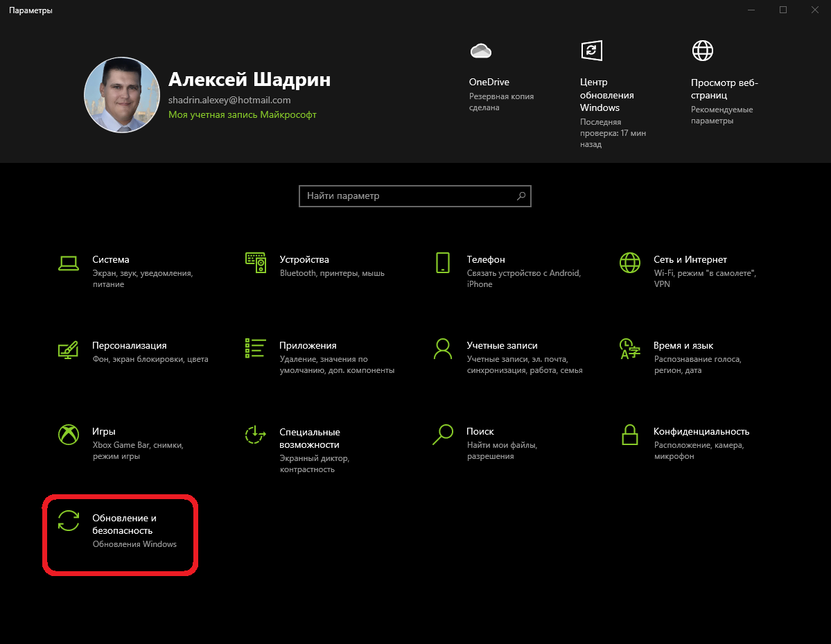Click the OneDrive label text
The height and width of the screenshot is (644, 831).
click(489, 82)
